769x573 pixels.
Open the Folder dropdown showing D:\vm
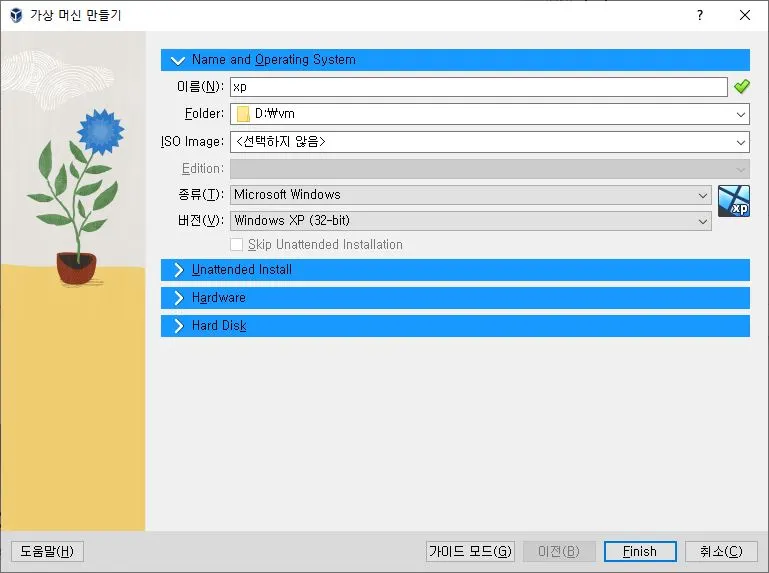(x=489, y=114)
